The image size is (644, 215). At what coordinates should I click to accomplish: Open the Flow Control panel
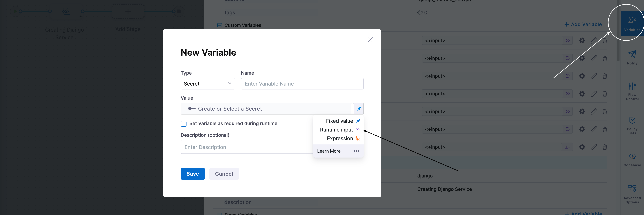point(632,91)
